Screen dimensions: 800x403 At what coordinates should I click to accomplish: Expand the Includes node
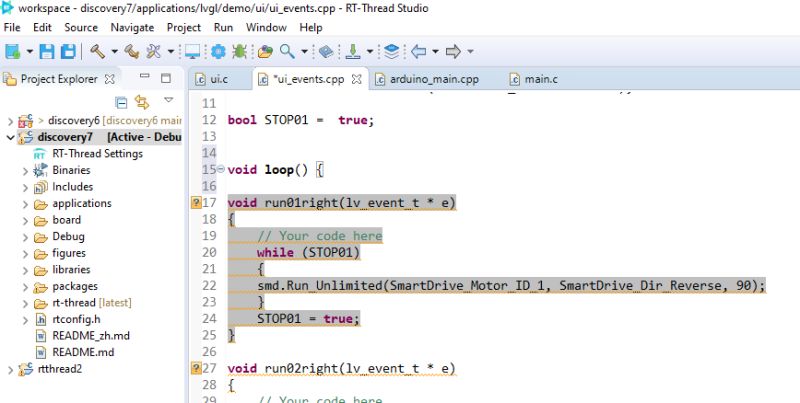click(25, 188)
